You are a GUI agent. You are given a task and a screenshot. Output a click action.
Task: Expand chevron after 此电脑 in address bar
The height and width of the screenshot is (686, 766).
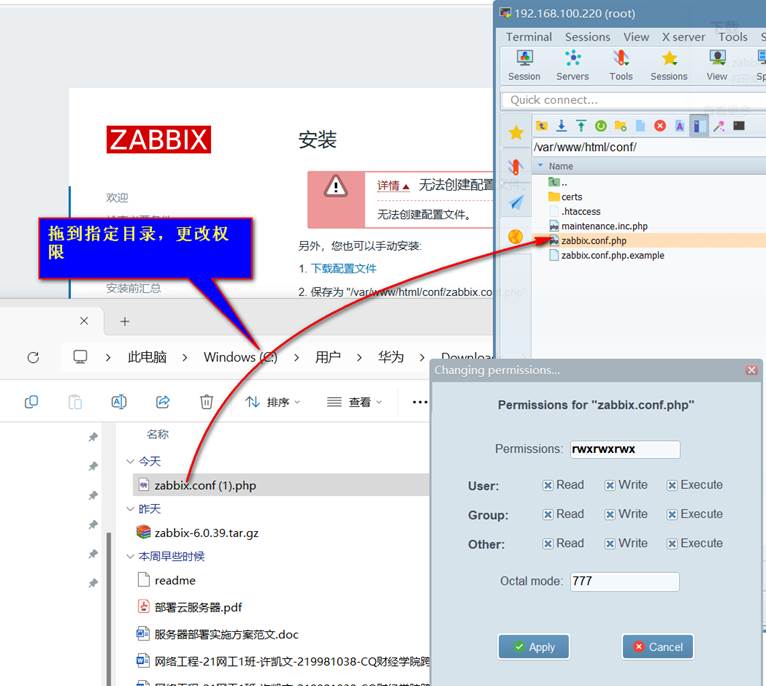pyautogui.click(x=185, y=358)
